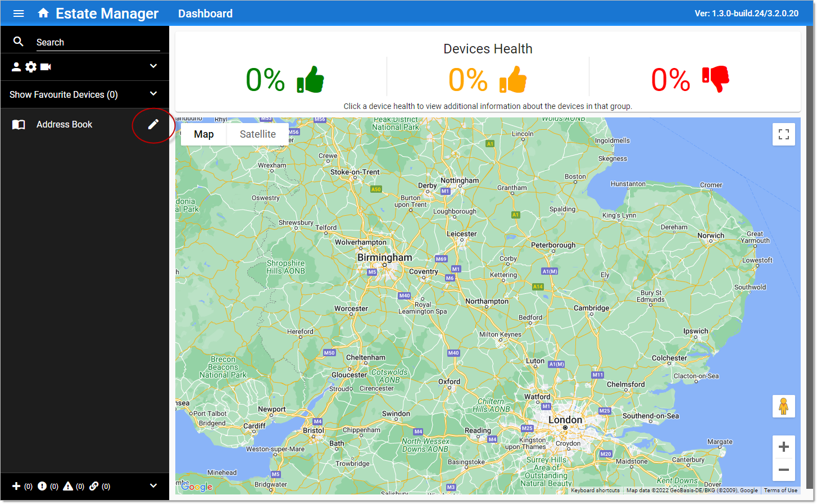The image size is (817, 504).
Task: Switch to Map view tab
Action: tap(203, 134)
